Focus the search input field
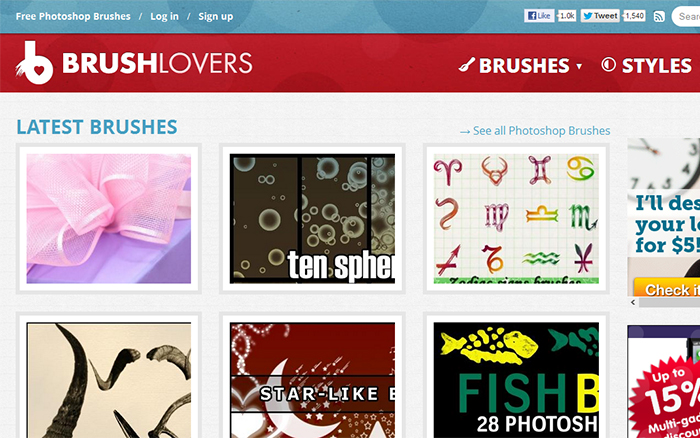This screenshot has height=438, width=700. (686, 17)
